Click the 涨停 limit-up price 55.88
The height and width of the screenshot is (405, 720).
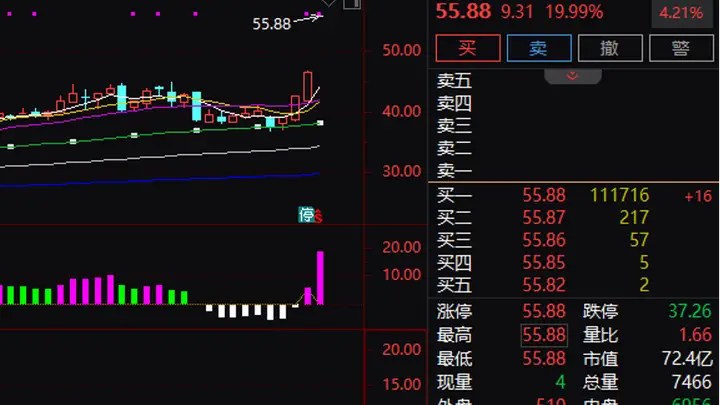point(544,311)
